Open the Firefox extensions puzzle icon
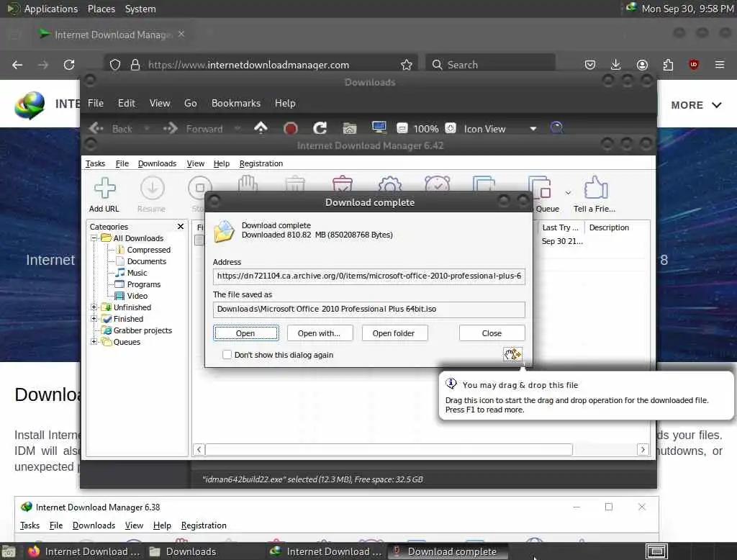Screen dimensions: 737x560 (668, 65)
